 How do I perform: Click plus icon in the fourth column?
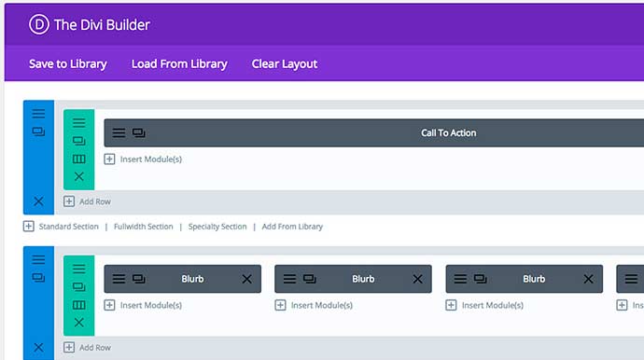coord(622,305)
